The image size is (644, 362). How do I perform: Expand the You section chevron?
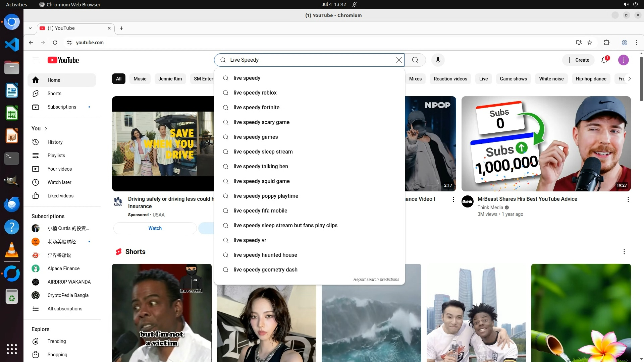click(46, 129)
